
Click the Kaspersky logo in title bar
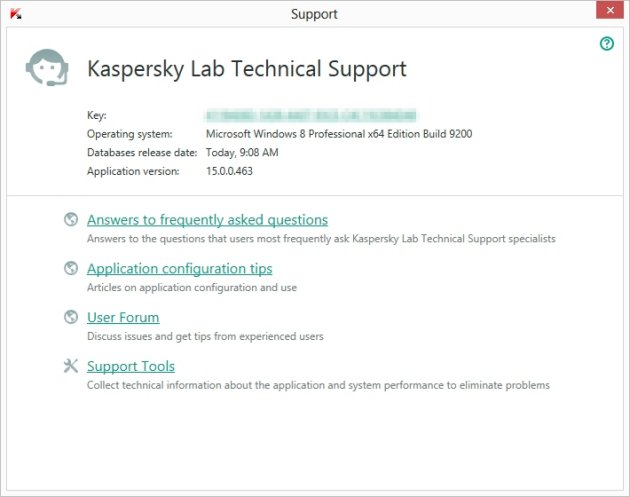(x=16, y=14)
